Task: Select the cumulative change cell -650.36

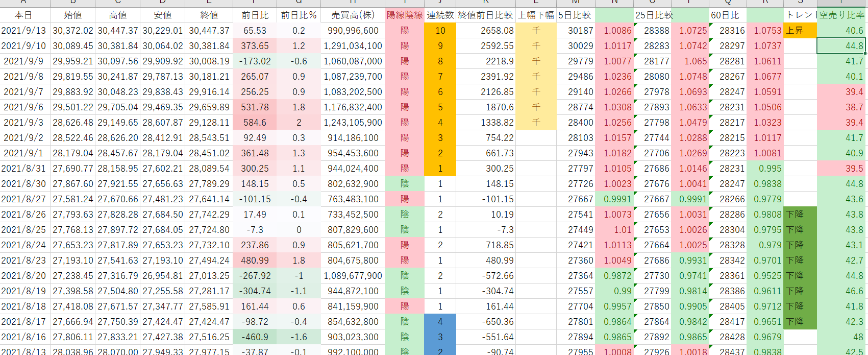Action: click(485, 322)
